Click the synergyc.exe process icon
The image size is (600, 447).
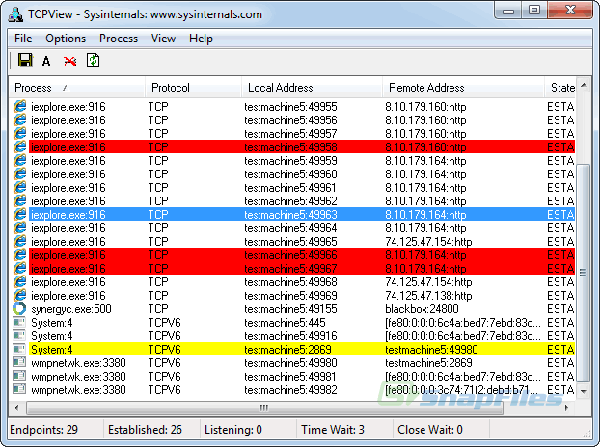point(20,308)
